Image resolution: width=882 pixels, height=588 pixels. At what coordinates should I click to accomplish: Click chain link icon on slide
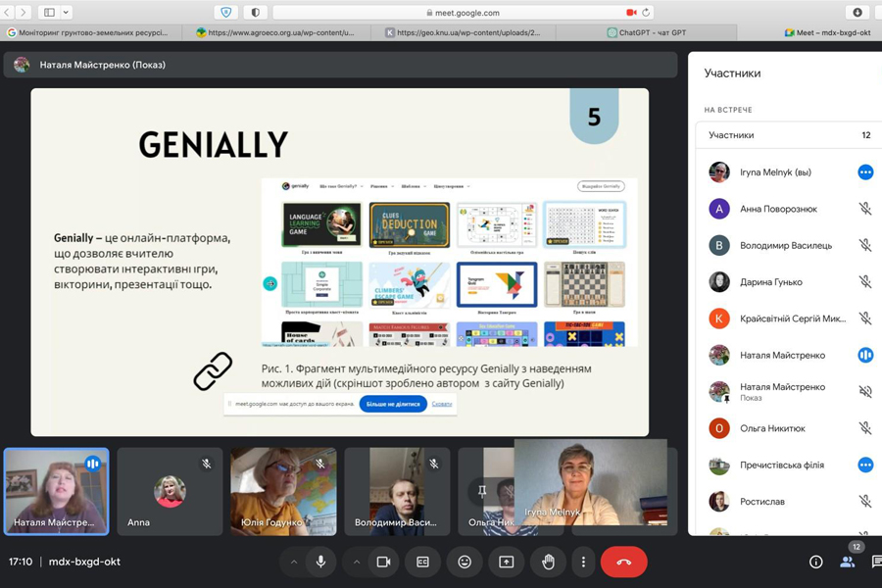click(x=213, y=371)
